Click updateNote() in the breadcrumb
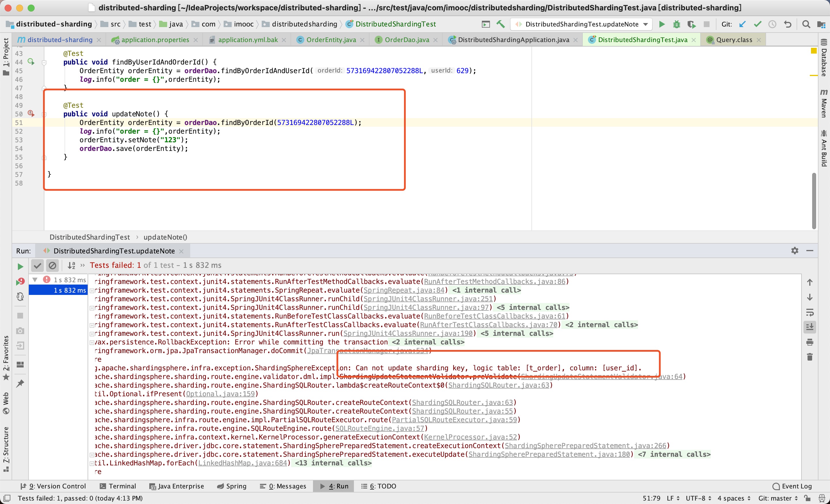The width and height of the screenshot is (830, 504). [165, 237]
